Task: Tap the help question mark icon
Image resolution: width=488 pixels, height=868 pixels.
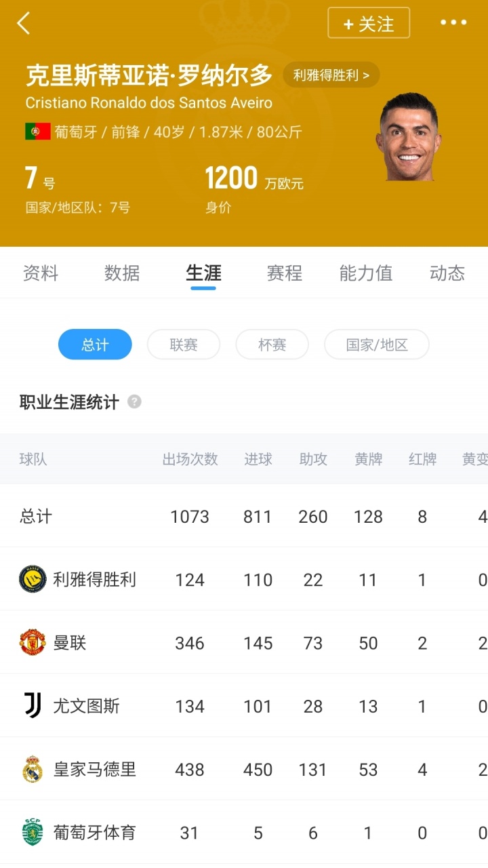Action: 134,401
